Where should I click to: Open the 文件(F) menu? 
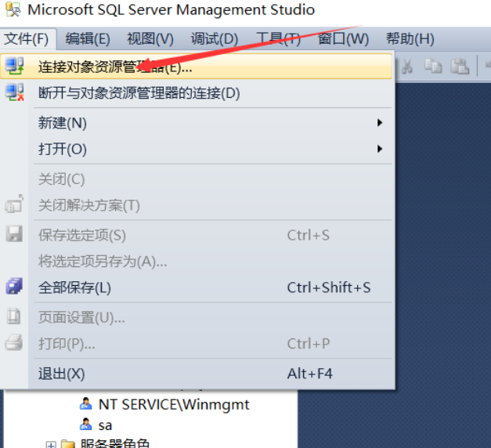click(27, 39)
